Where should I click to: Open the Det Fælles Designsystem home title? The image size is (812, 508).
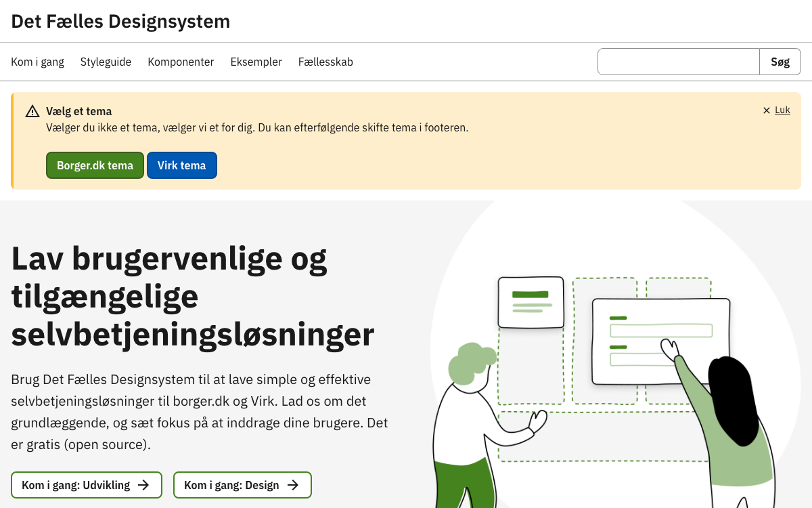(120, 21)
